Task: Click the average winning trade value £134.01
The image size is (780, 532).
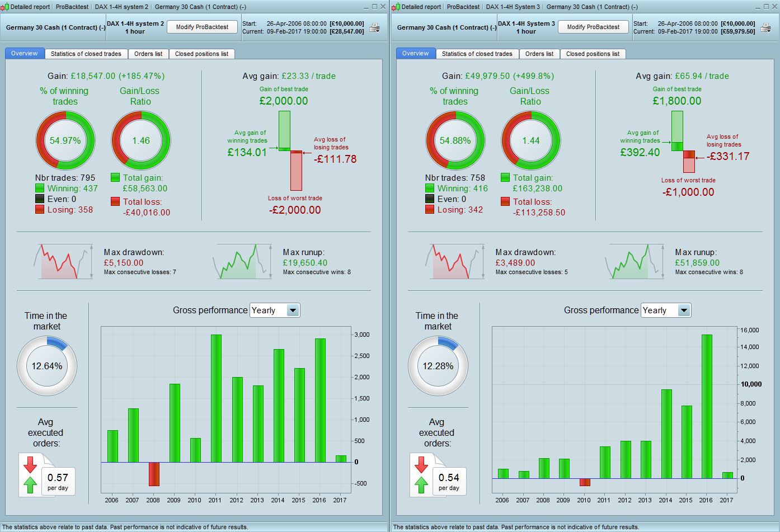Action: [247, 152]
